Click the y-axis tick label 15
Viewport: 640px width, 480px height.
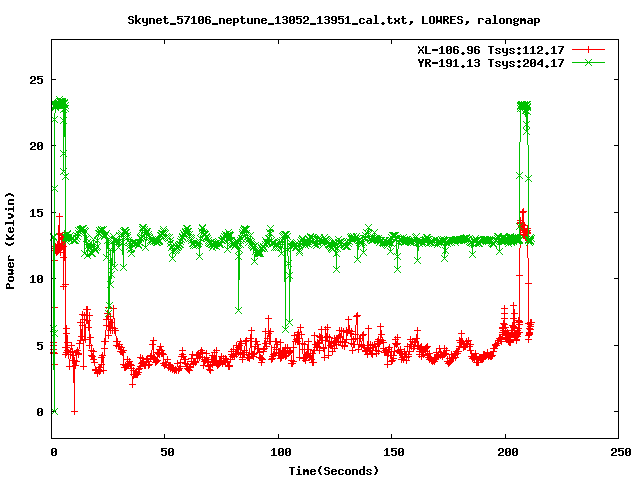click(36, 213)
